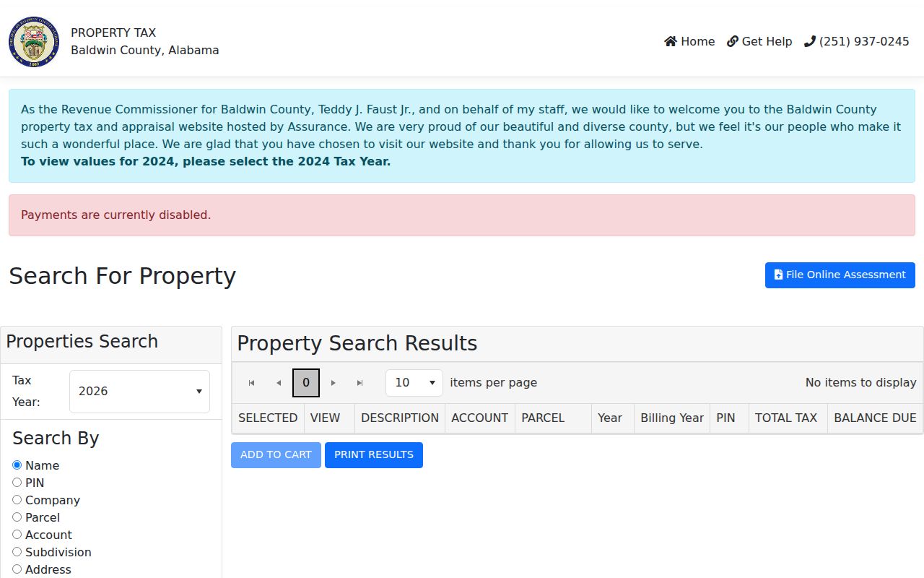
Task: Click the 'No items to display' text
Action: coord(860,383)
